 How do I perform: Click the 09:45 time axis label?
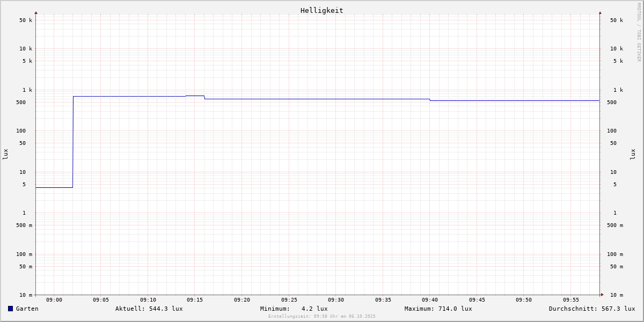pyautogui.click(x=477, y=300)
